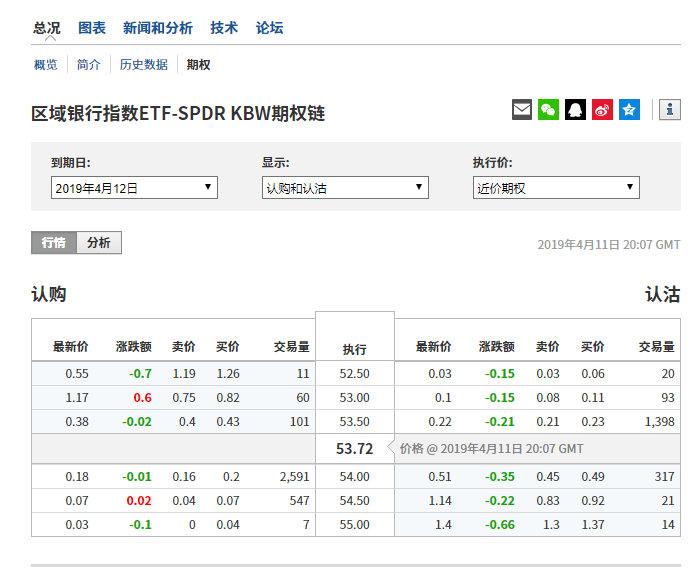Click the current price 53.72 value

tap(355, 449)
